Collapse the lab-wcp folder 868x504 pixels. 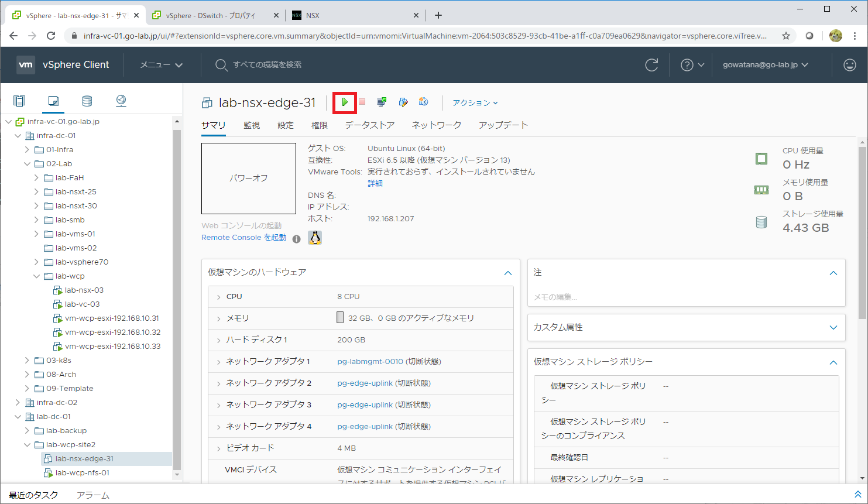[x=36, y=276]
